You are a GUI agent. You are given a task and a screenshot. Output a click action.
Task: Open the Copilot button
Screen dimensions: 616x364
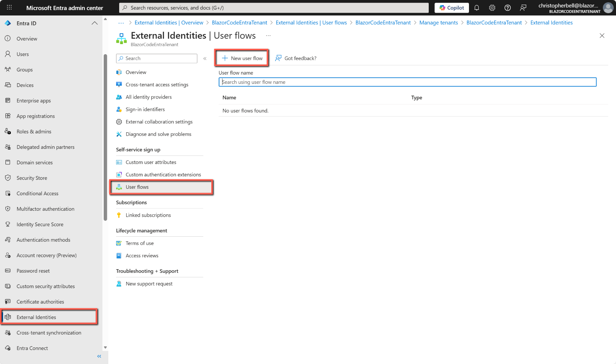click(x=452, y=8)
